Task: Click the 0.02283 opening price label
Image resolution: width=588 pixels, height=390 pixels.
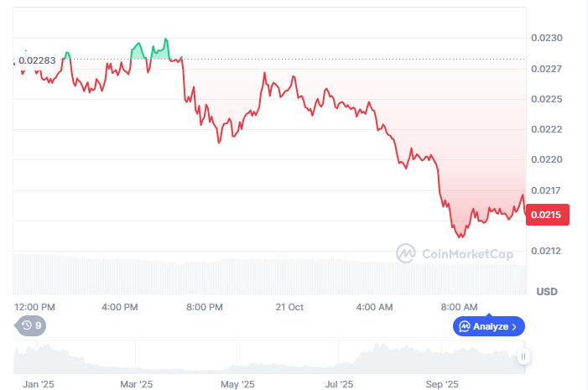Action: tap(38, 60)
